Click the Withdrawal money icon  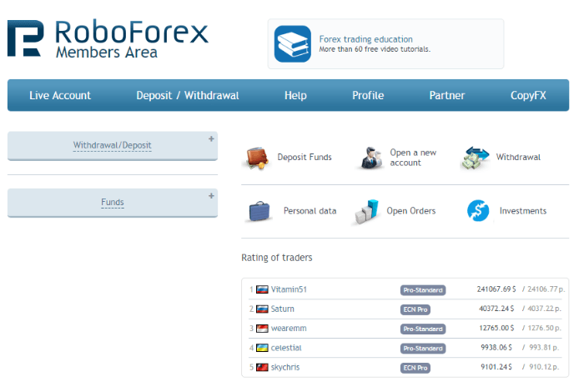click(x=476, y=158)
